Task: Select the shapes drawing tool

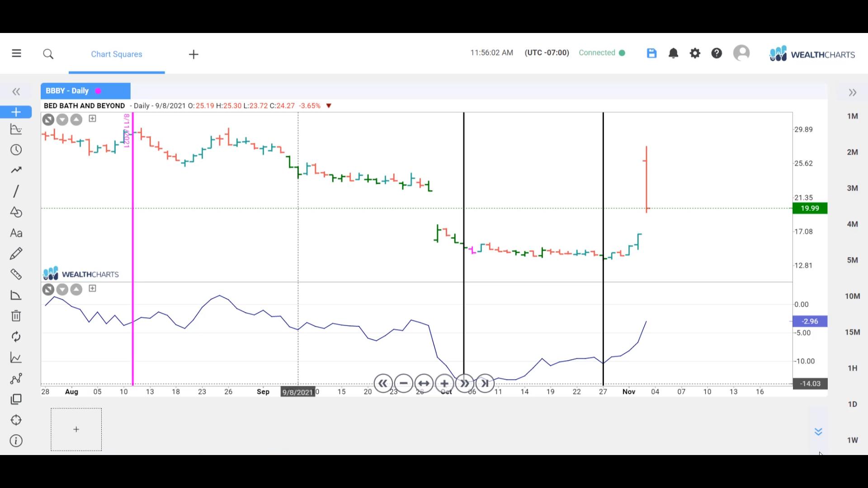Action: (16, 212)
